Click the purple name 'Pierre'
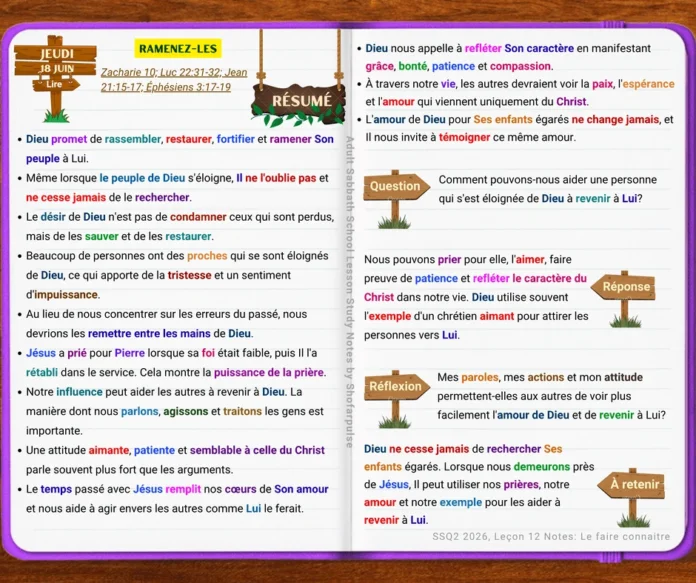696x583 pixels. (x=130, y=353)
